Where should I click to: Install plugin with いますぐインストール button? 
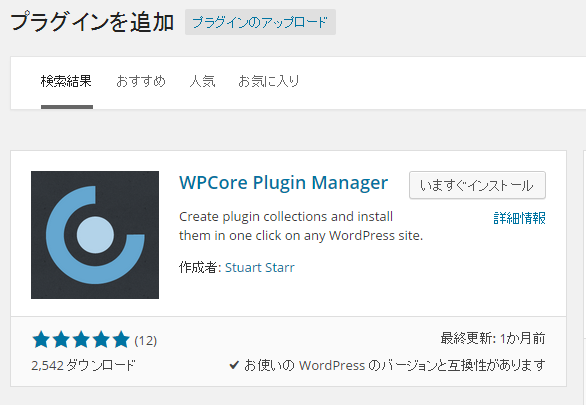[477, 185]
